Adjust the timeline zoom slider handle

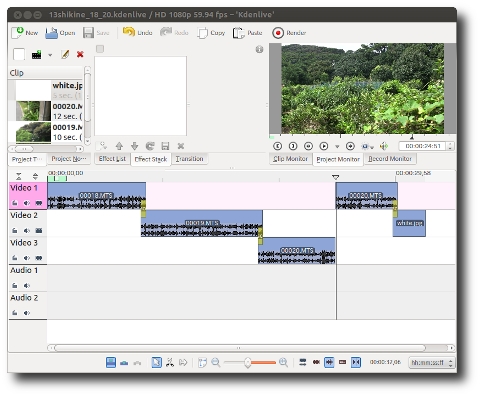point(247,362)
